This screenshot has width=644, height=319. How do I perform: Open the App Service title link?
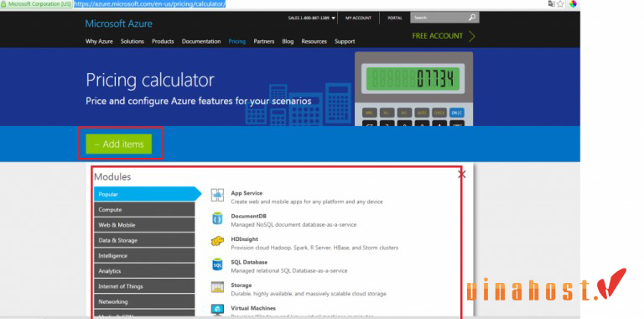247,193
